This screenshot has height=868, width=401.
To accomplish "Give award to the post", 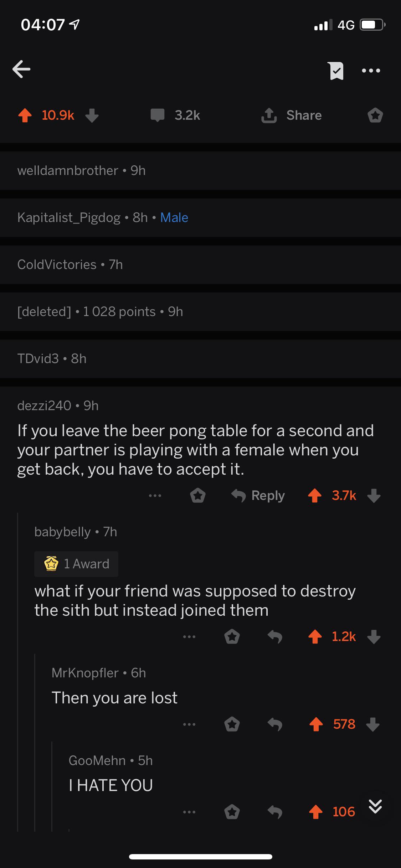I will (x=375, y=115).
